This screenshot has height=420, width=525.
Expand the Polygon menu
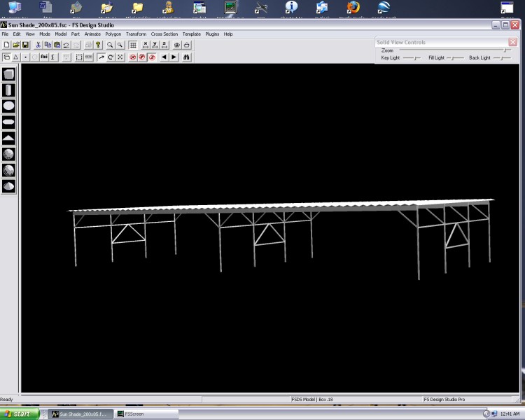click(113, 34)
